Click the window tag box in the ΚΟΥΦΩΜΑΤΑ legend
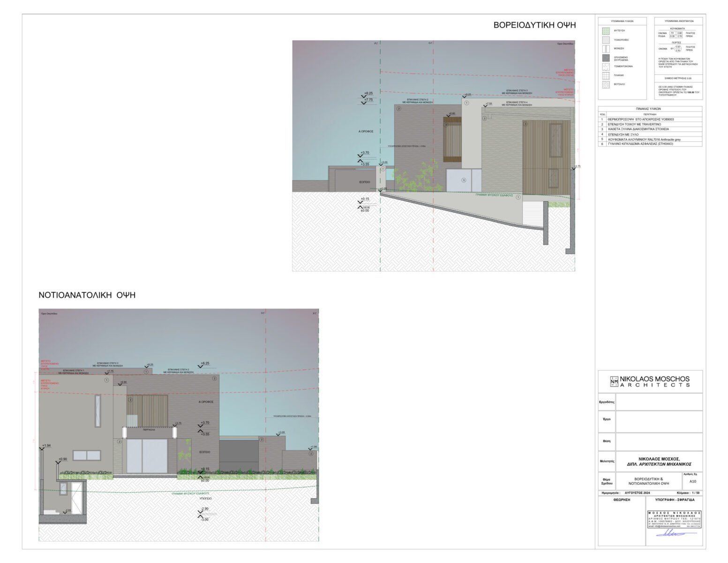This screenshot has height=563, width=728. [x=676, y=35]
